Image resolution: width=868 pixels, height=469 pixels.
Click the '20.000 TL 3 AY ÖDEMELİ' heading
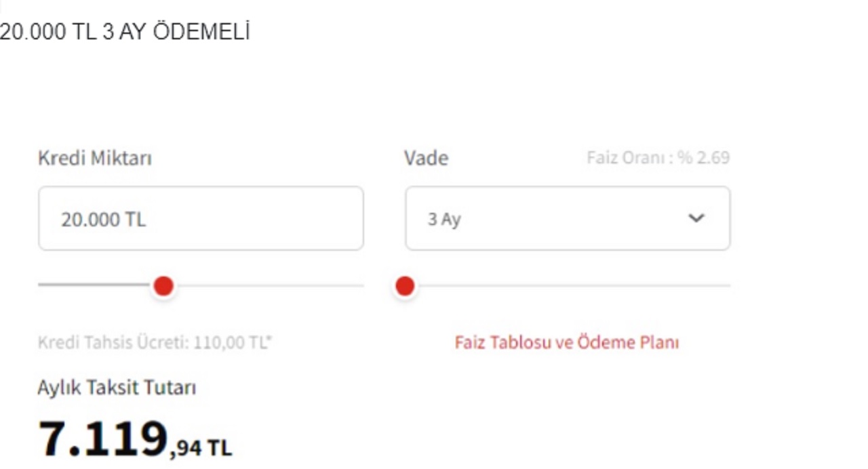[125, 32]
